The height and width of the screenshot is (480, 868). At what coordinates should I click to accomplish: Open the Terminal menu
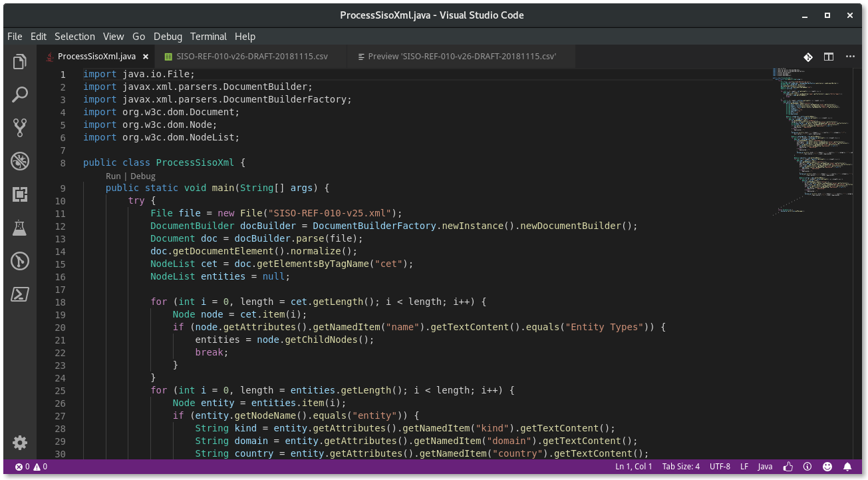pos(208,37)
